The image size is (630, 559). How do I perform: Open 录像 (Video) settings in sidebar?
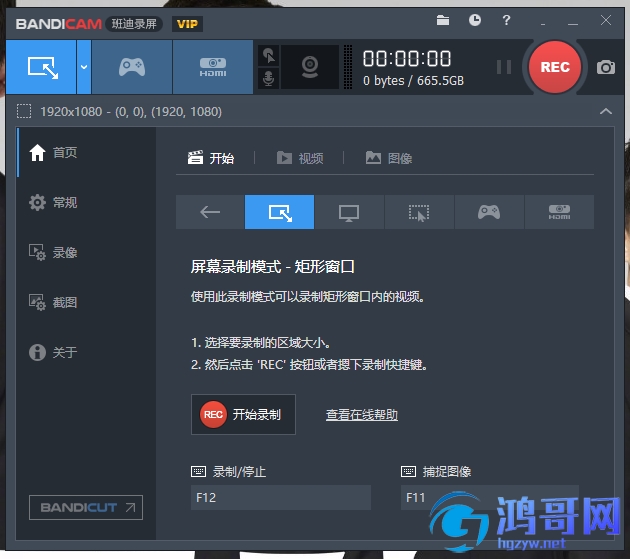[86, 252]
